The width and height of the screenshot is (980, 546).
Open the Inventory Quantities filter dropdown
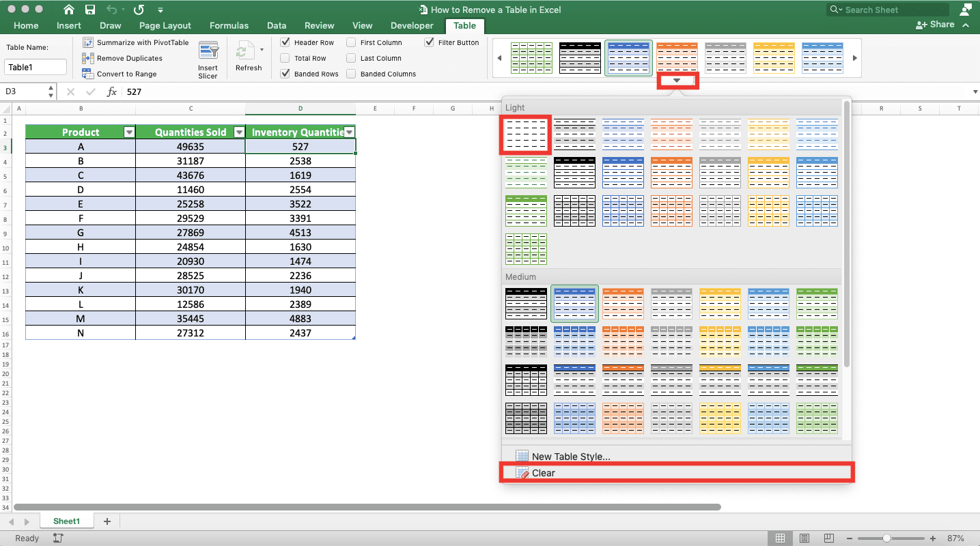[x=349, y=132]
